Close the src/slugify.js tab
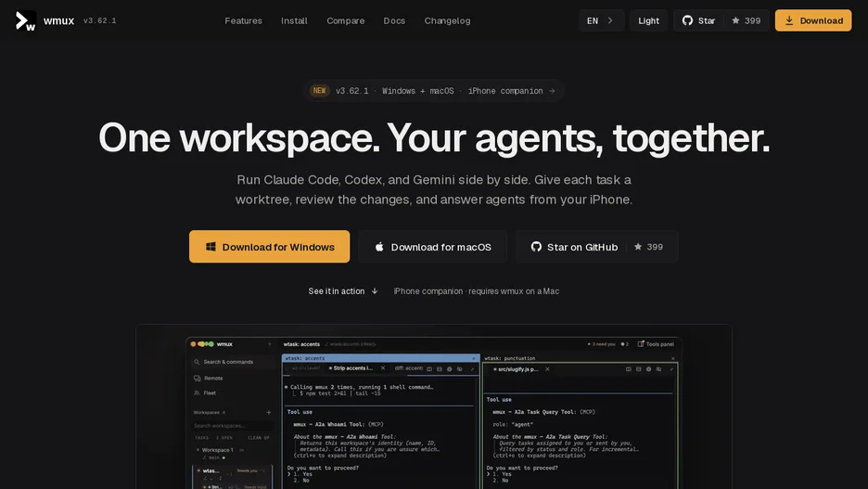This screenshot has width=868, height=489. point(547,368)
